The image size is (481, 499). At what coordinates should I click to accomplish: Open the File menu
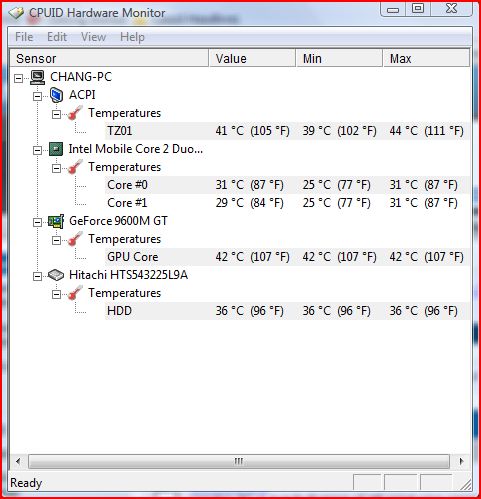24,37
